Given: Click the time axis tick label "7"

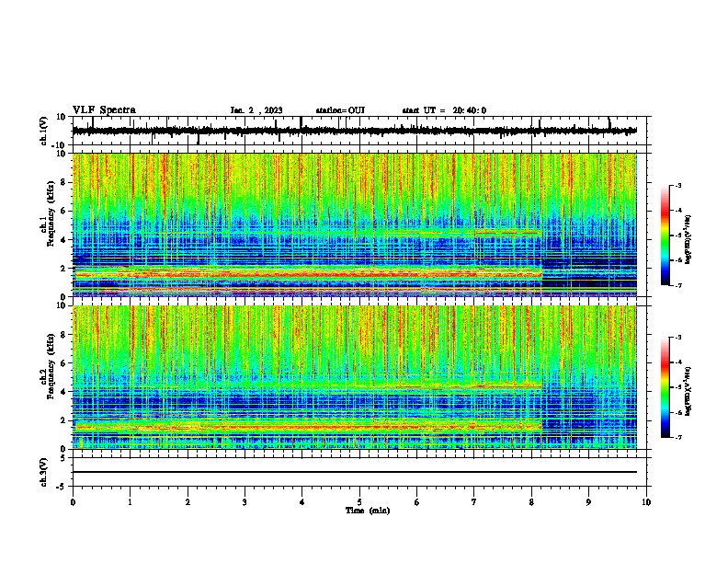Looking at the screenshot, I should coord(474,502).
